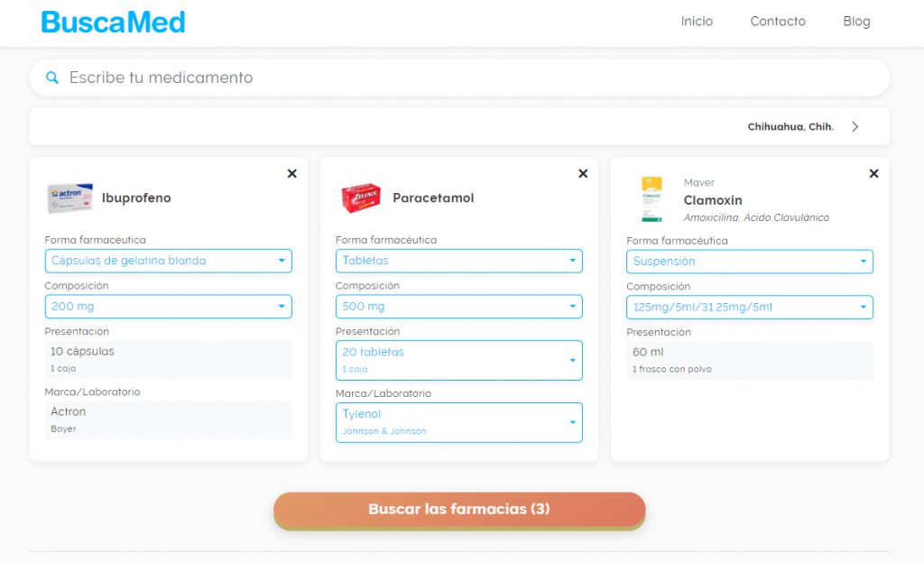The height and width of the screenshot is (562, 924).
Task: Open Paracetamol 500 mg composition dropdown
Action: [x=459, y=307]
